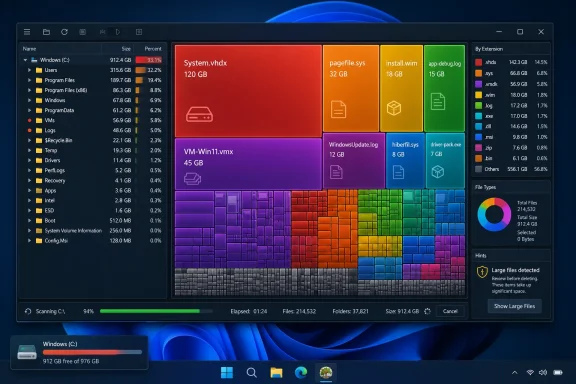Image resolution: width=576 pixels, height=384 pixels.
Task: Select the WindowsUpdate.log treemap tile
Action: (x=354, y=161)
